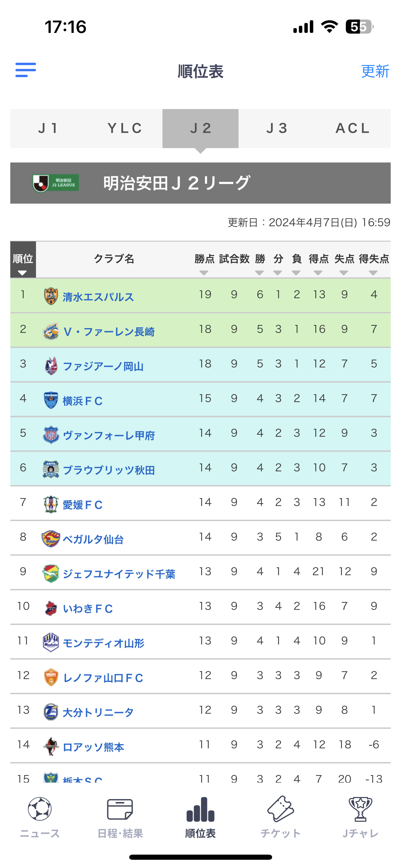Tap the ticket icon in bottom bar
This screenshot has height=868, width=401.
(280, 809)
